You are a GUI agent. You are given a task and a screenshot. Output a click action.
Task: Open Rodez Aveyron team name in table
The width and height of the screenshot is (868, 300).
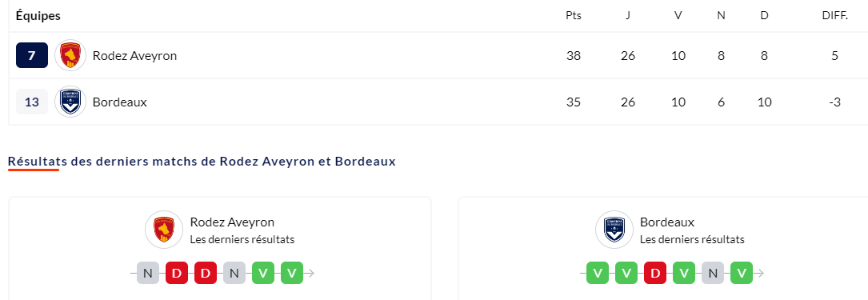click(x=135, y=56)
